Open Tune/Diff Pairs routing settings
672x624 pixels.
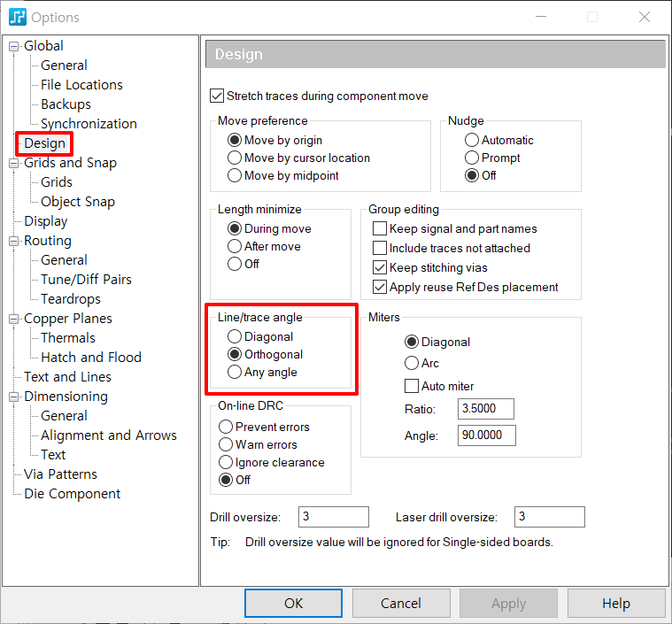click(x=86, y=280)
